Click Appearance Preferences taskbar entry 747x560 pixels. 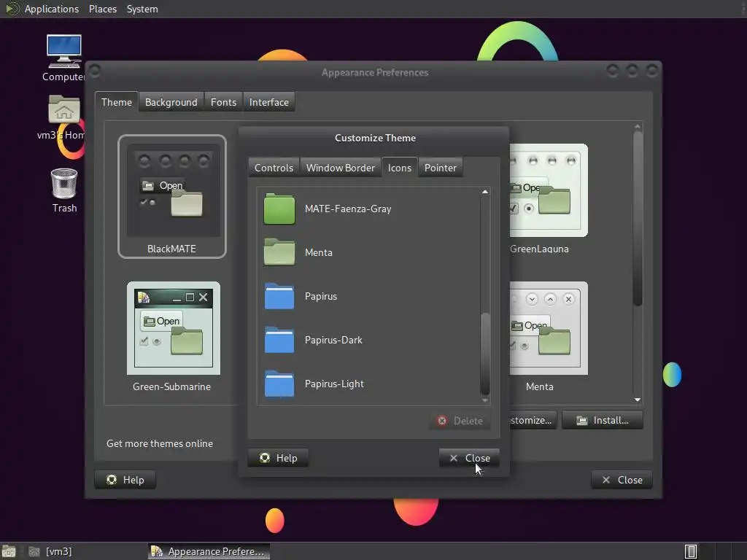click(209, 551)
